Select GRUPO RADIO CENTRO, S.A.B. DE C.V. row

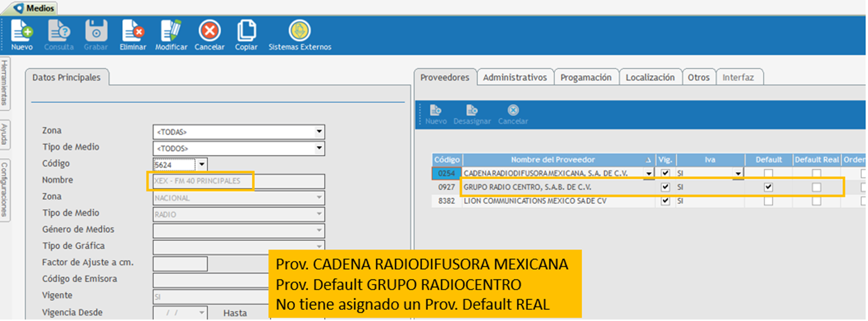(650, 187)
